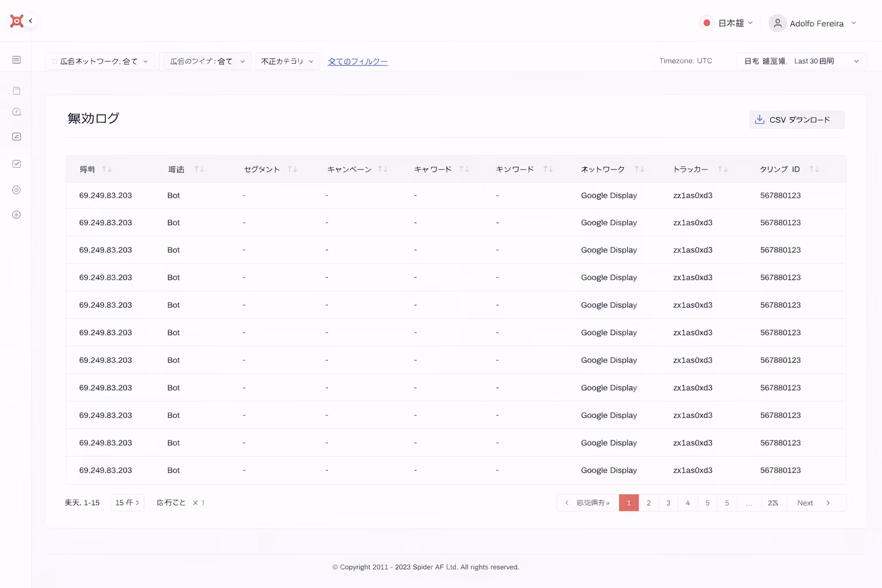Open the 15 件 rows-per-page dropdown

click(x=127, y=502)
